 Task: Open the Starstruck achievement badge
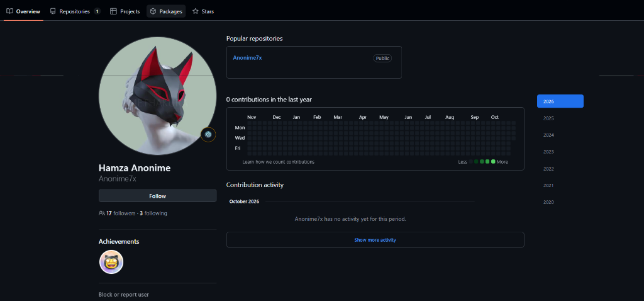point(111,262)
